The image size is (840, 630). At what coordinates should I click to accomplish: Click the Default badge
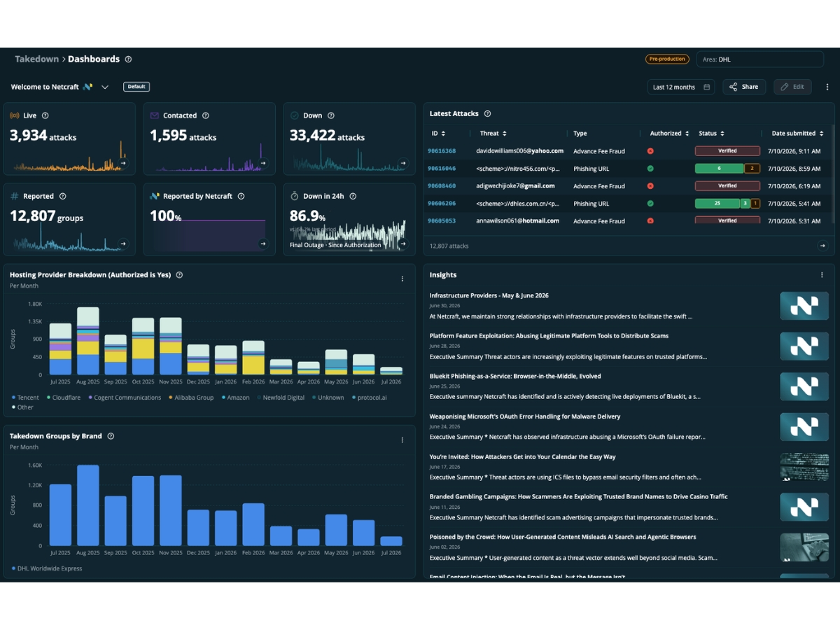point(136,87)
